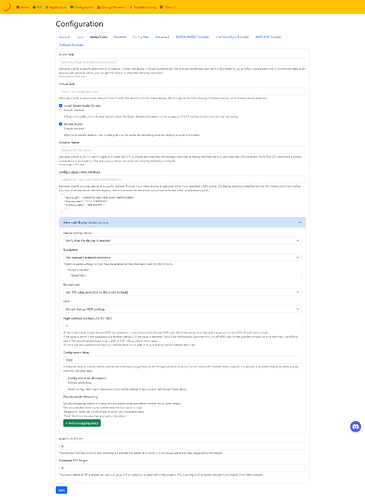The image size is (365, 500).
Task: Open the PIN page from navbar
Action: 38,7
